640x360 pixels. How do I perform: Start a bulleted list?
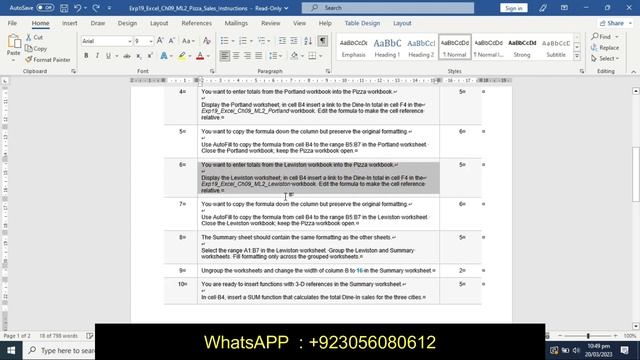(x=224, y=41)
